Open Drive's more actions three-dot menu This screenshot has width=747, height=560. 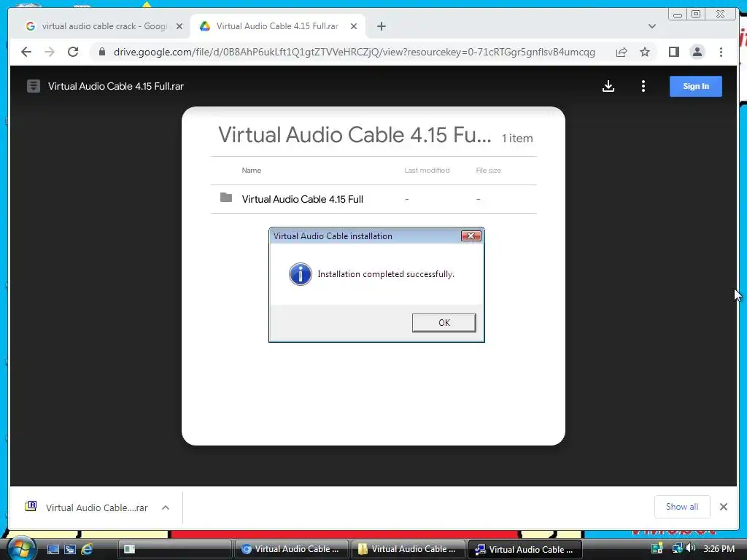[x=643, y=86]
